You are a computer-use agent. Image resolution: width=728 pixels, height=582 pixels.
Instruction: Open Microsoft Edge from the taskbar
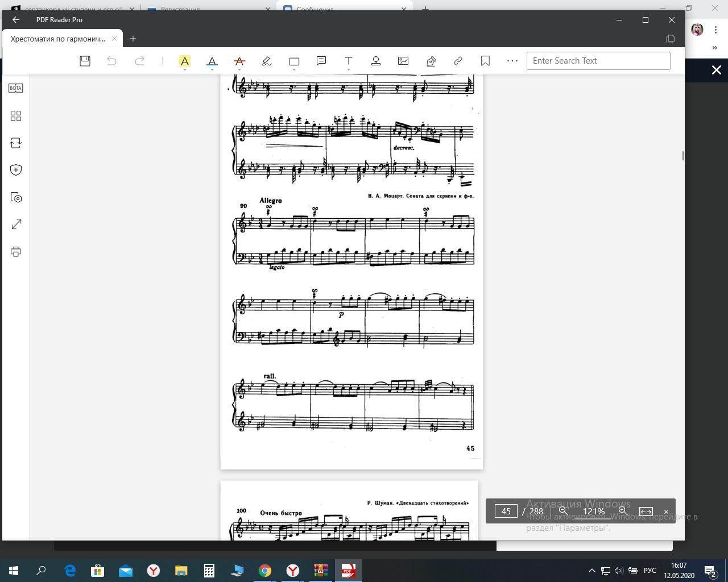click(70, 571)
